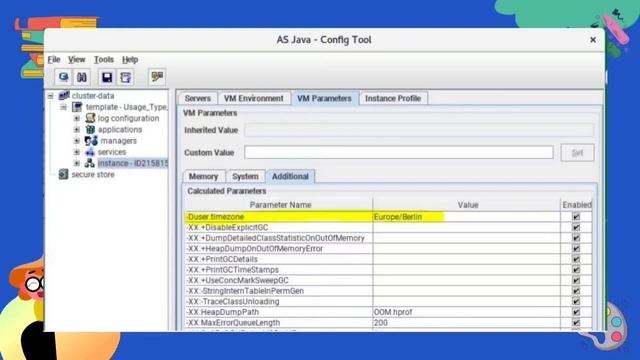Click the template Usage_Type node icon
Screen dimensions: 640x360
point(77,107)
